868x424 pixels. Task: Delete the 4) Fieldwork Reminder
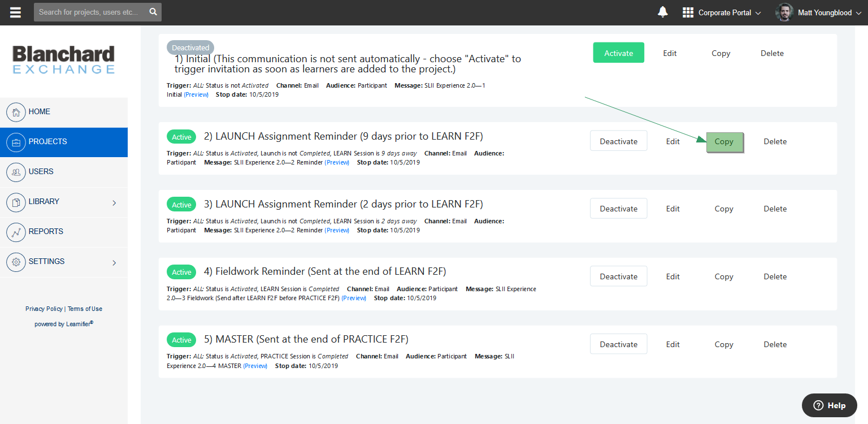tap(775, 276)
